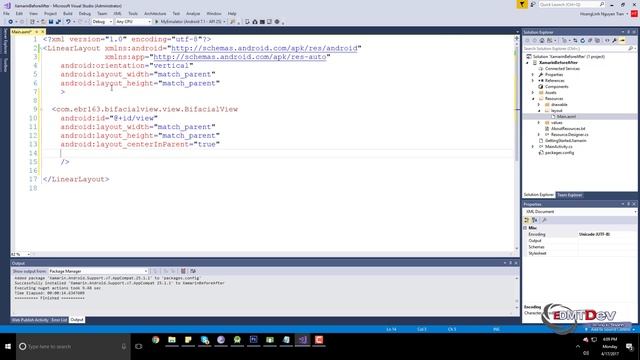Screen dimensions: 640x360
Task: Click the Undo toolbar icon
Action: pos(68,22)
